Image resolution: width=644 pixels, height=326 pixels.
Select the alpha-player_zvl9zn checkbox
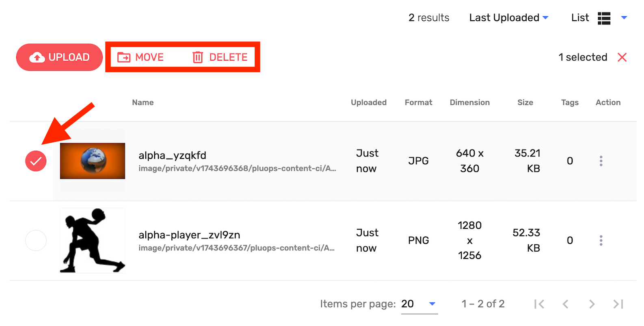click(36, 241)
